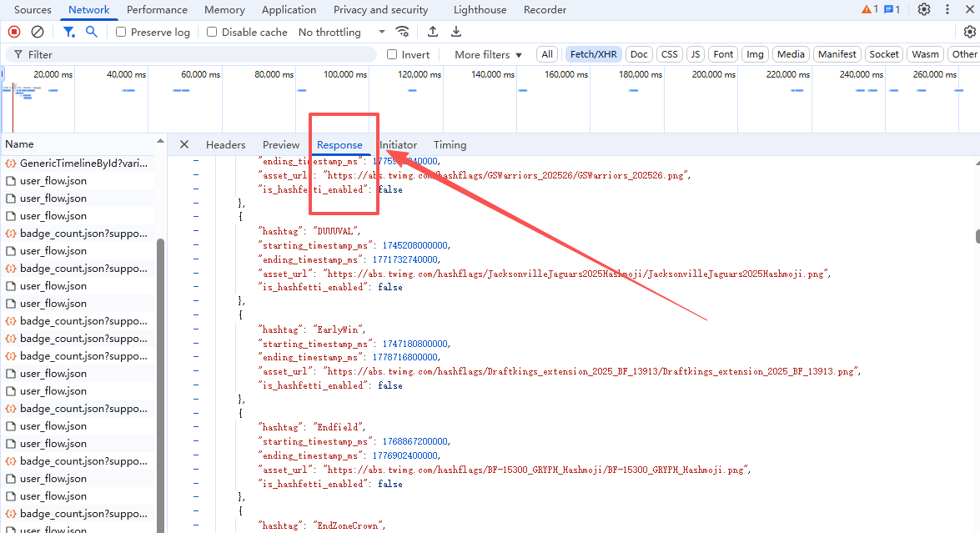This screenshot has height=533, width=980.
Task: Toggle the JS type filter
Action: 695,54
